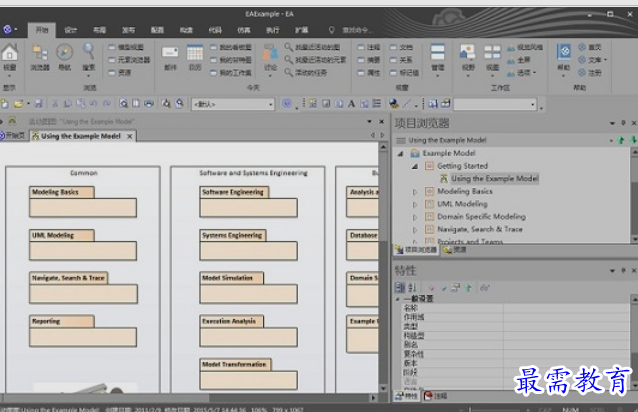The width and height of the screenshot is (638, 412).
Task: Click the new project toolbar icon
Action: pyautogui.click(x=5, y=104)
